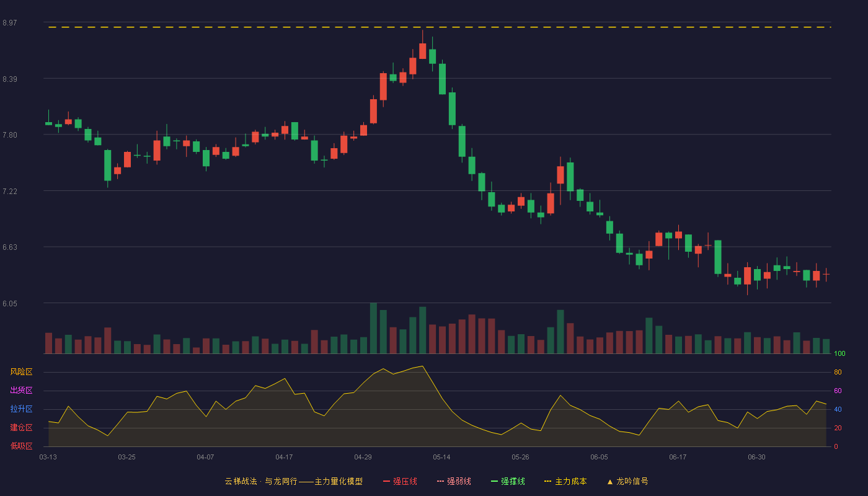
Task: Toggle the 强撑线 legend entry
Action: click(x=508, y=481)
